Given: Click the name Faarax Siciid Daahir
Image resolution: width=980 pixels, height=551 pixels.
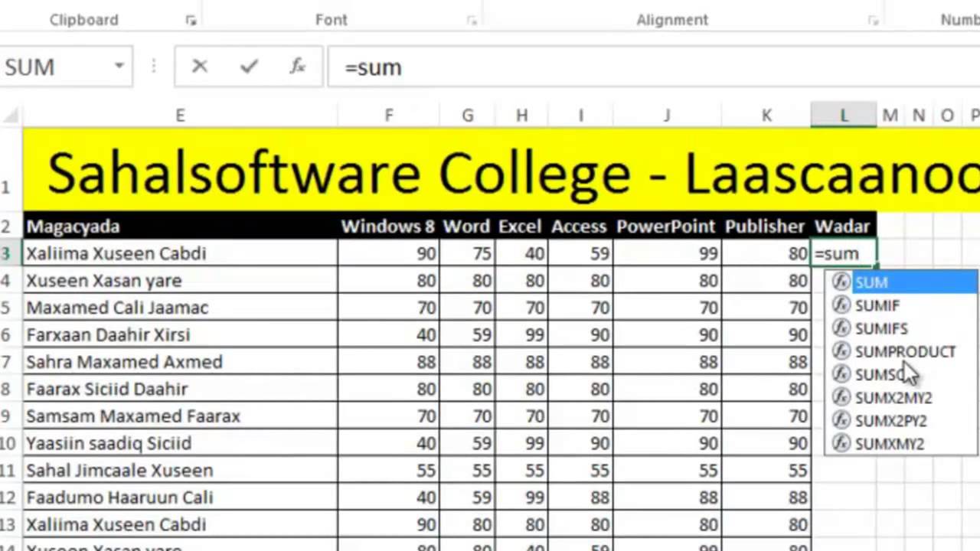Looking at the screenshot, I should coord(109,390).
